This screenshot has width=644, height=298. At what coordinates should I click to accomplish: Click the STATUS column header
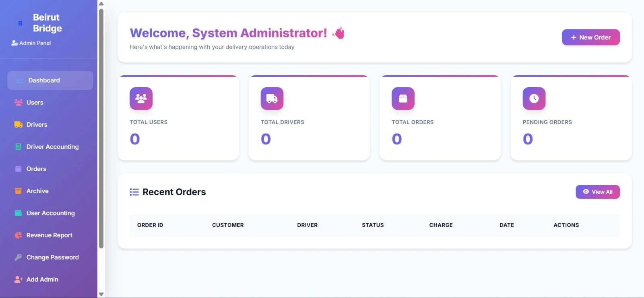[373, 225]
